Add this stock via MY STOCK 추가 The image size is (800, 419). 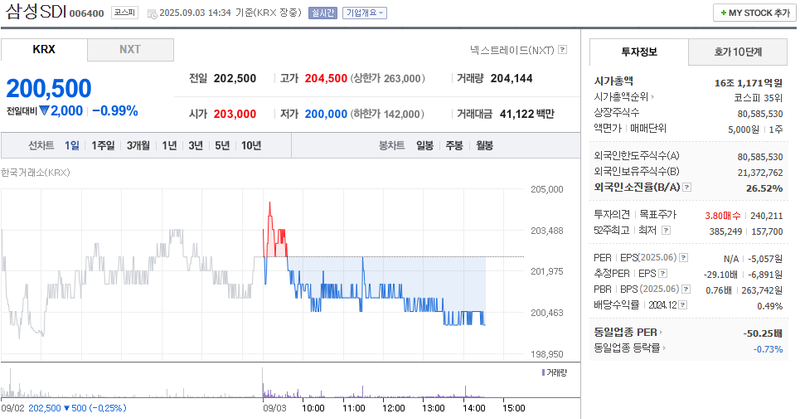tap(755, 13)
